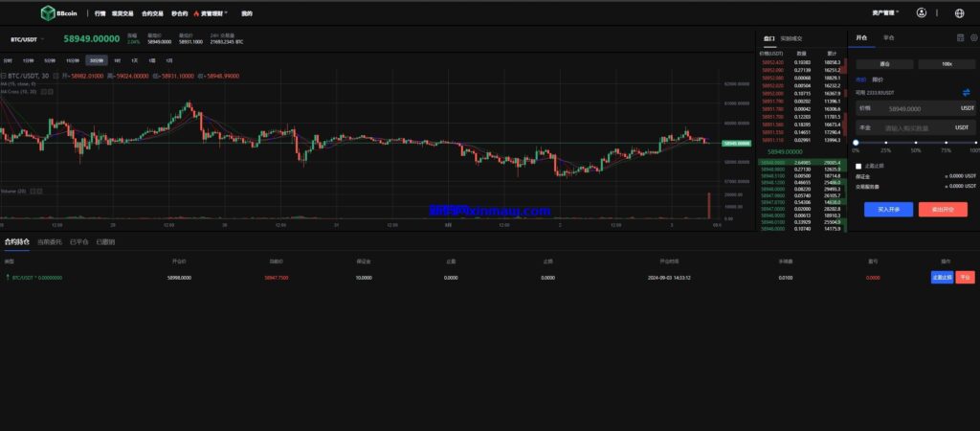Image resolution: width=980 pixels, height=431 pixels.
Task: Open the order panel settings gear icon
Action: coord(973,38)
